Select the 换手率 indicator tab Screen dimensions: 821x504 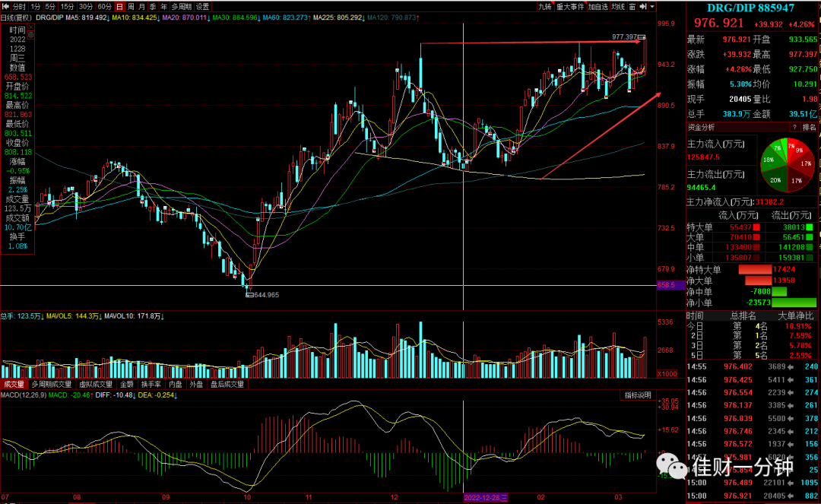pyautogui.click(x=151, y=384)
